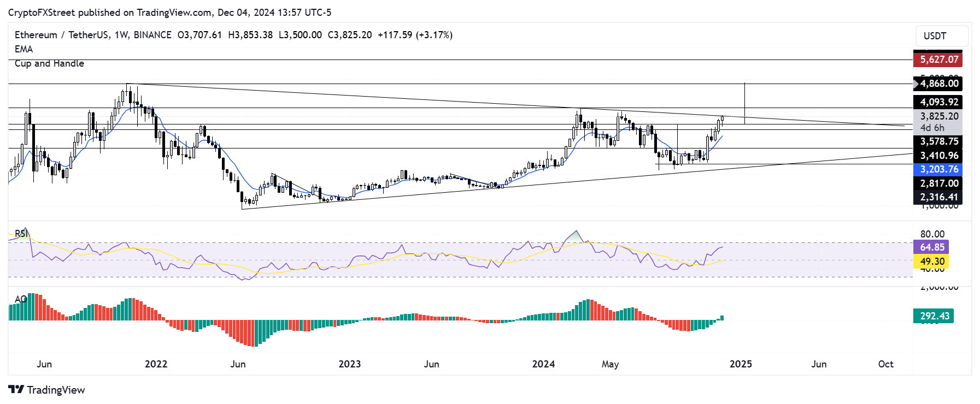Click the 2025 time axis label
Image resolution: width=980 pixels, height=404 pixels.
point(741,364)
